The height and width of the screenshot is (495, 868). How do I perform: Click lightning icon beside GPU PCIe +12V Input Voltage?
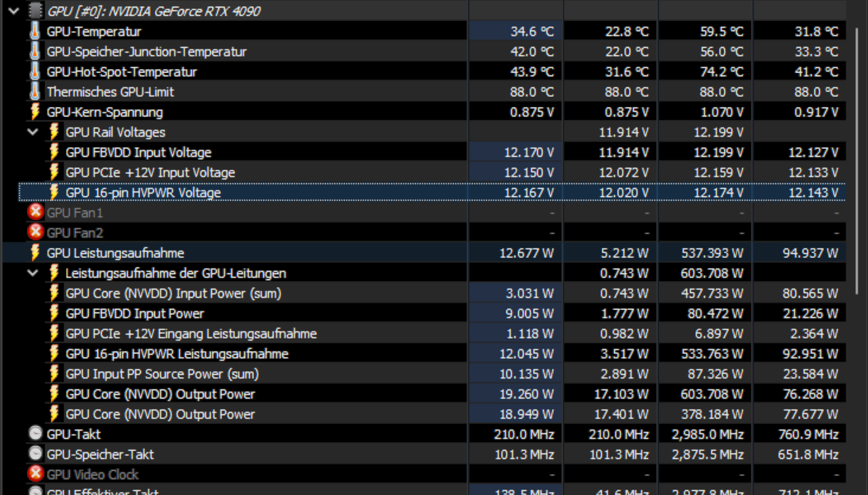click(54, 173)
